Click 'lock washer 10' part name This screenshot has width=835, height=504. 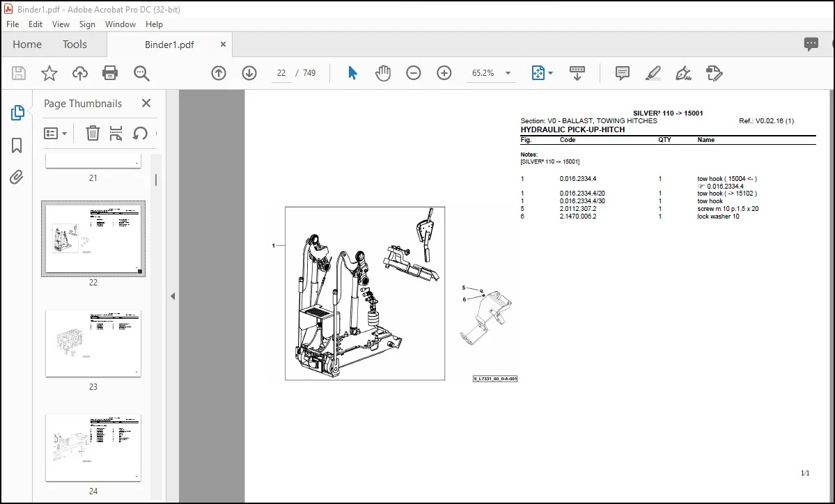[718, 216]
